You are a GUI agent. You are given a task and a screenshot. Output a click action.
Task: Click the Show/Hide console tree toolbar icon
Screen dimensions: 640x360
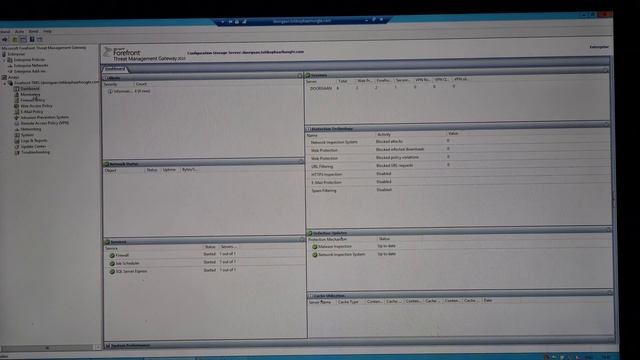23,40
